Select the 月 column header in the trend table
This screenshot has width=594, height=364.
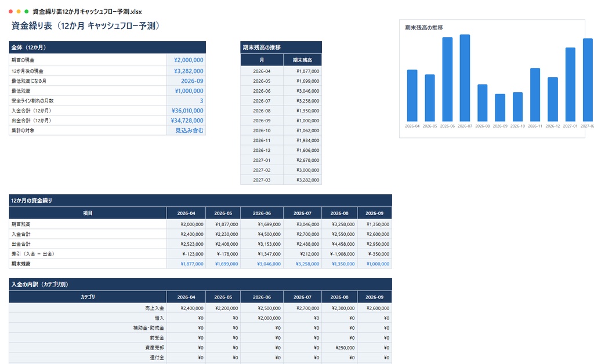[262, 60]
